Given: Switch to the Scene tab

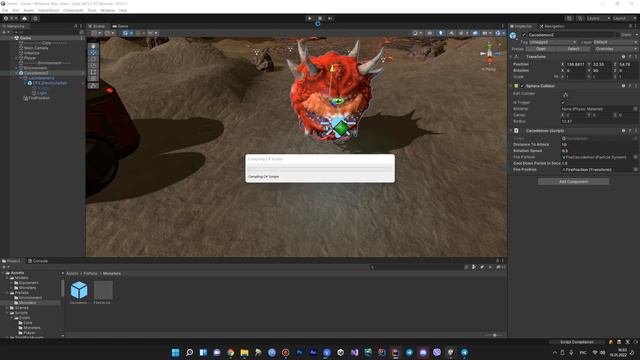Looking at the screenshot, I should point(97,26).
